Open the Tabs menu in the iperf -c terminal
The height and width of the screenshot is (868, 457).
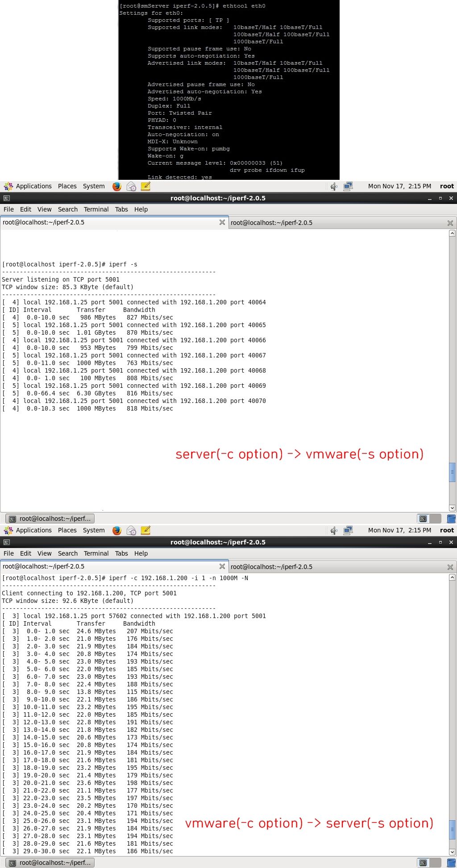pyautogui.click(x=121, y=553)
